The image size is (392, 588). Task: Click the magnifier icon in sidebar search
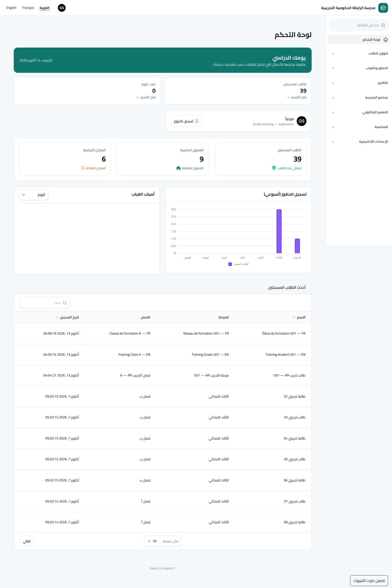point(383,25)
